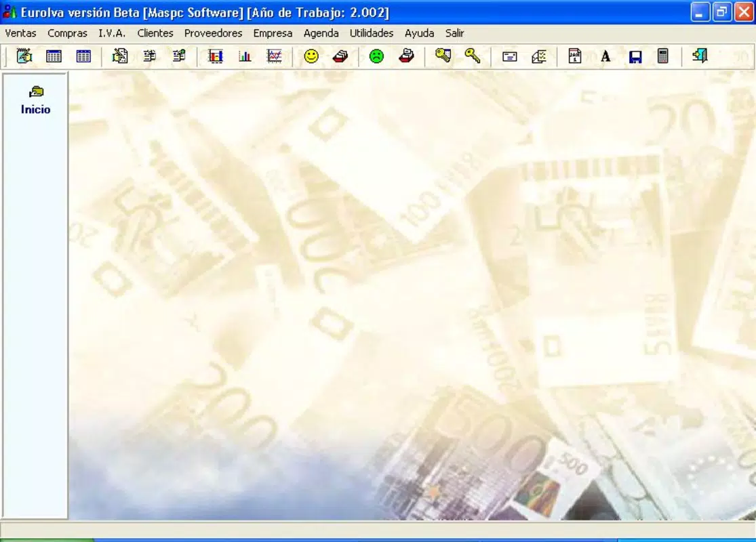Open the line chart icon
The height and width of the screenshot is (542, 756).
275,56
